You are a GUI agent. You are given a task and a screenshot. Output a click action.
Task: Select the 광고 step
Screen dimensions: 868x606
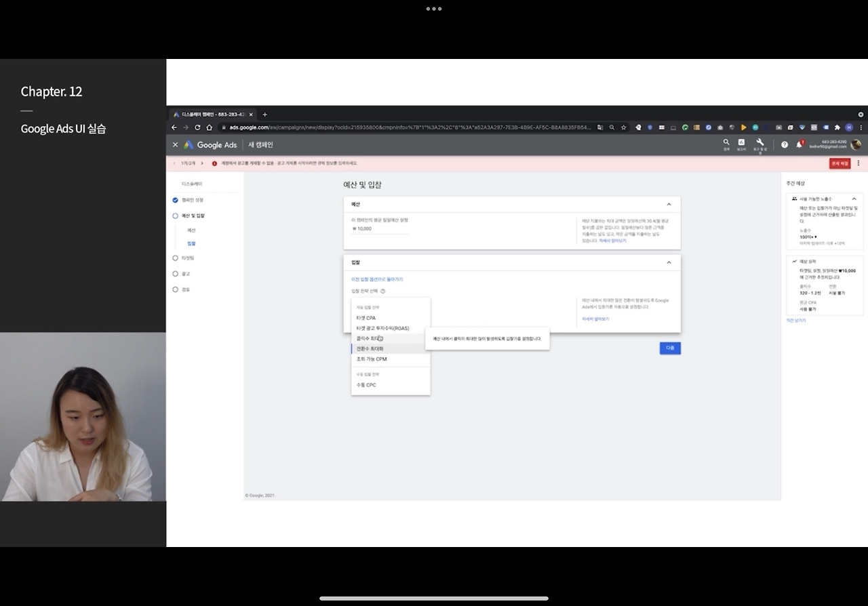point(181,274)
